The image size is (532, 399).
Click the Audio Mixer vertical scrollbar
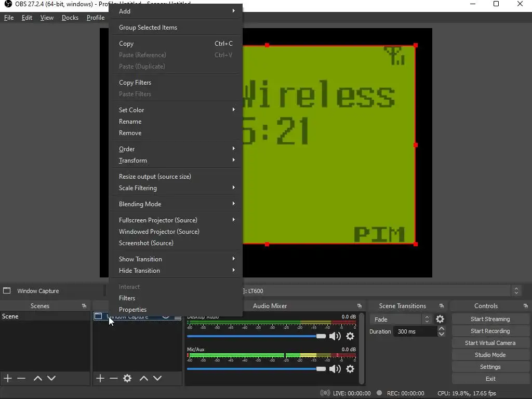coord(362,349)
